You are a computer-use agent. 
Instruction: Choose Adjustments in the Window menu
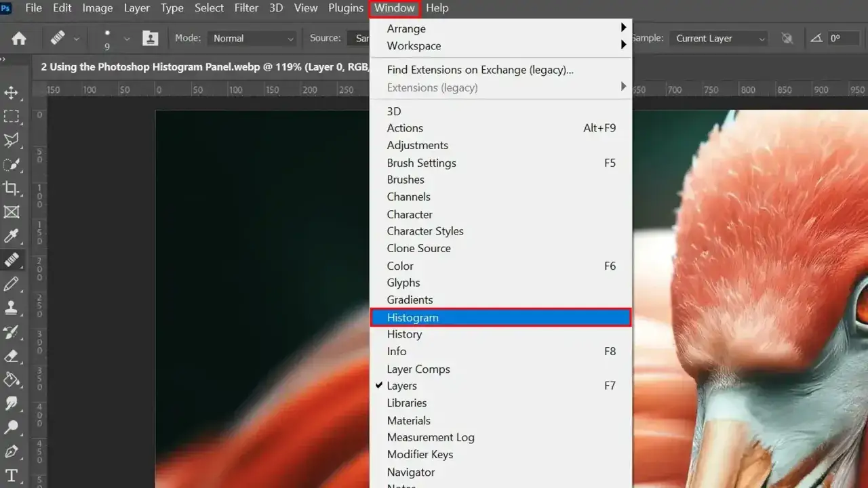501,145
